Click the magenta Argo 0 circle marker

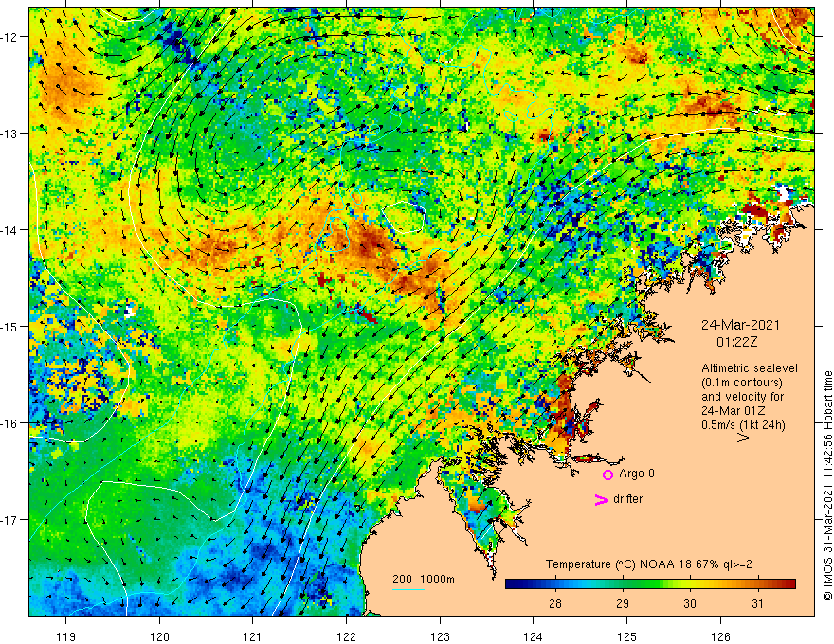(607, 474)
